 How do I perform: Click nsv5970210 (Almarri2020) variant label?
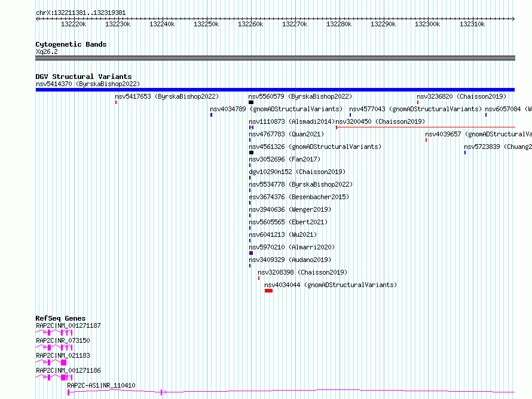point(292,247)
